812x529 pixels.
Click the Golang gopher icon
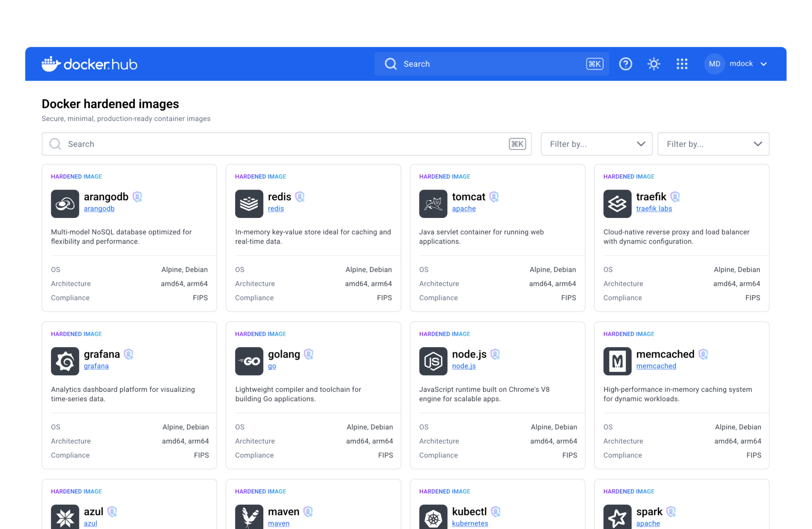tap(249, 361)
